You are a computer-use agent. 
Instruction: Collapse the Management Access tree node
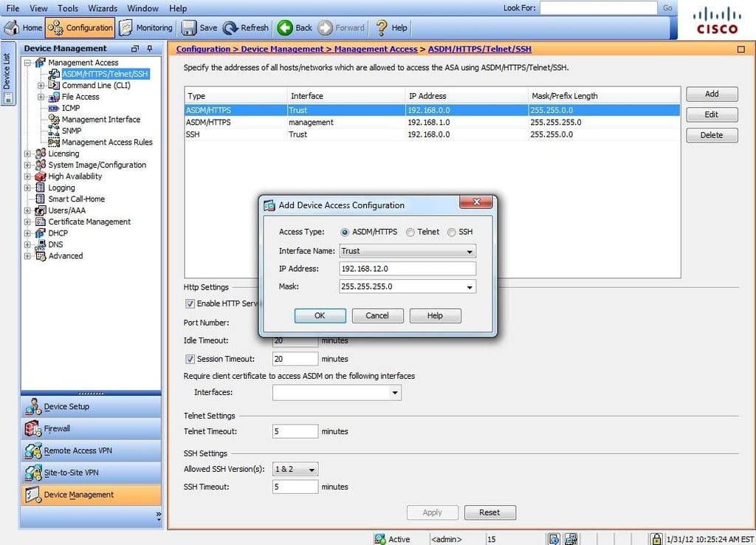click(28, 63)
